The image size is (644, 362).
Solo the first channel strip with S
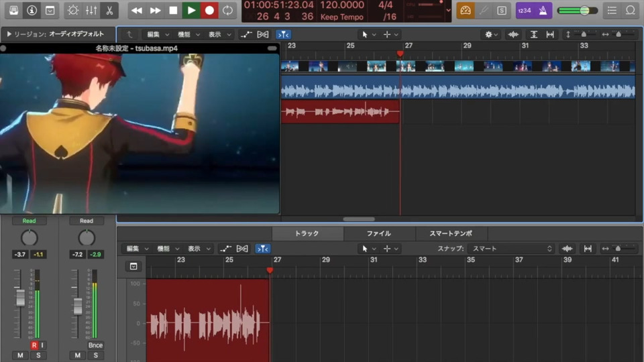(x=38, y=355)
